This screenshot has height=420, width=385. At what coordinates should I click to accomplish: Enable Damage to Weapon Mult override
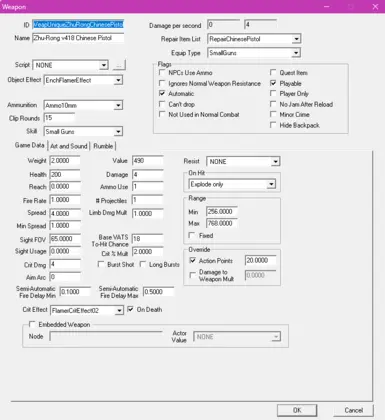click(x=192, y=275)
